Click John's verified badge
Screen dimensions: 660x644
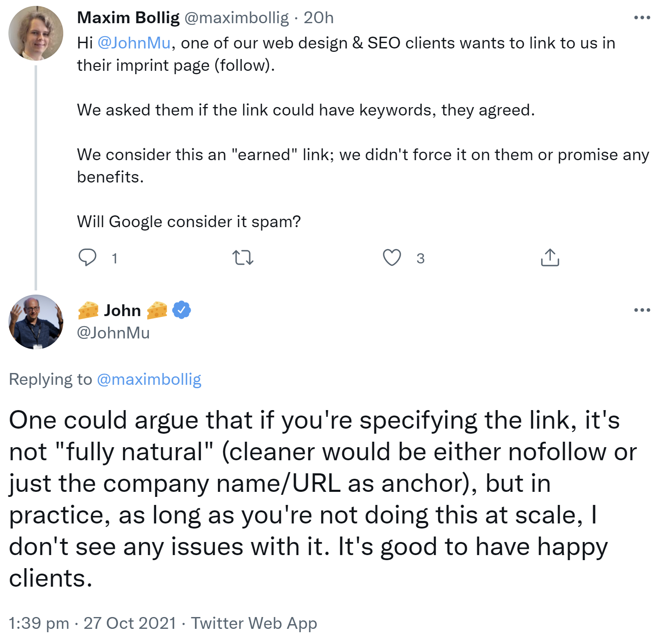pos(181,310)
